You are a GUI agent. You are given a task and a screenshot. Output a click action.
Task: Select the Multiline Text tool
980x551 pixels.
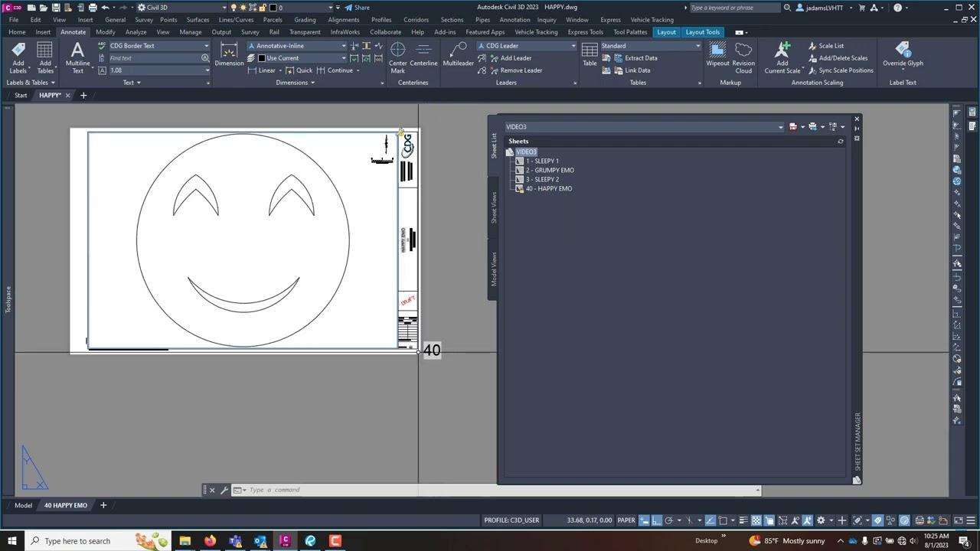click(x=77, y=58)
